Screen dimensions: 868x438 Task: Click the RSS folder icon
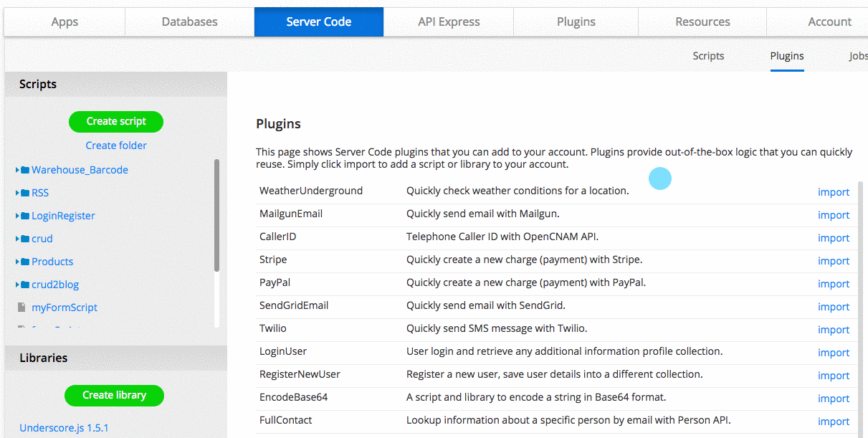point(24,192)
